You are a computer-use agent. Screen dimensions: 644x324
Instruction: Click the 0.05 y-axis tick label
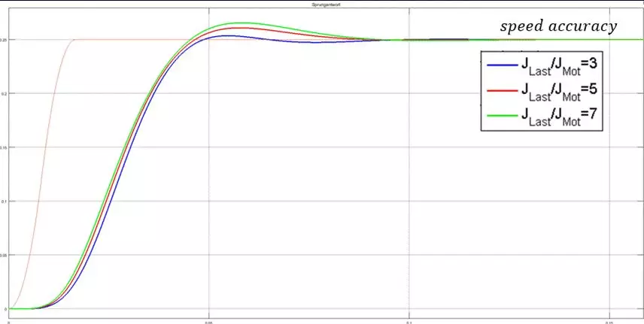(4, 255)
